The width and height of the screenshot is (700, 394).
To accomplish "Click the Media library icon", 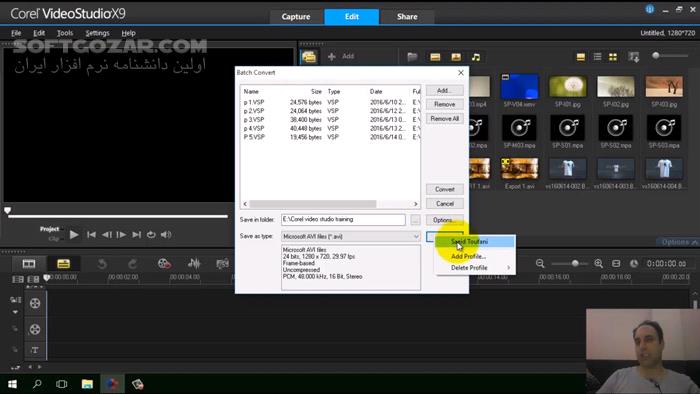I will click(309, 57).
